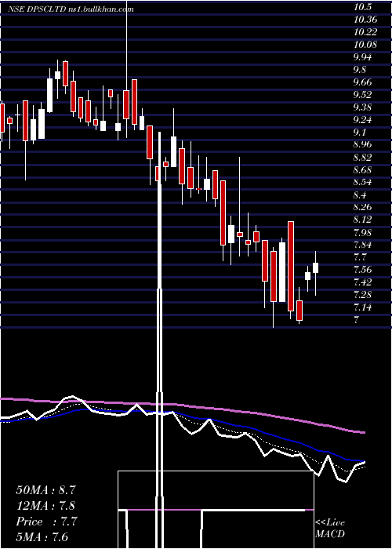This screenshot has height=549, width=392.
Task: Select the 8.54 price axis label
Action: (x=363, y=182)
